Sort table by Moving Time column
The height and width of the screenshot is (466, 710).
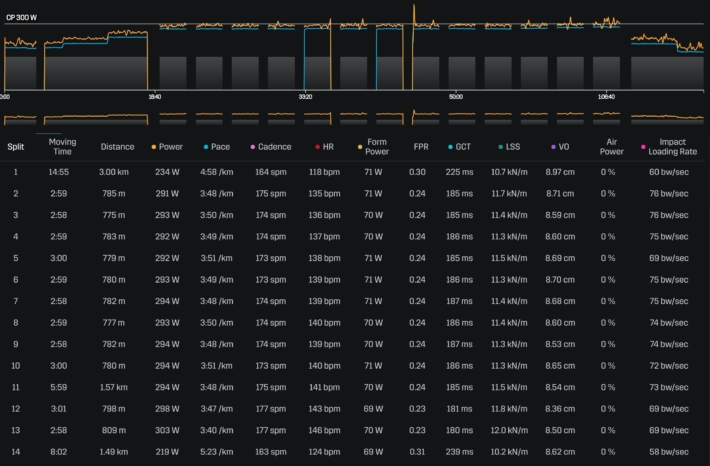[x=62, y=147]
